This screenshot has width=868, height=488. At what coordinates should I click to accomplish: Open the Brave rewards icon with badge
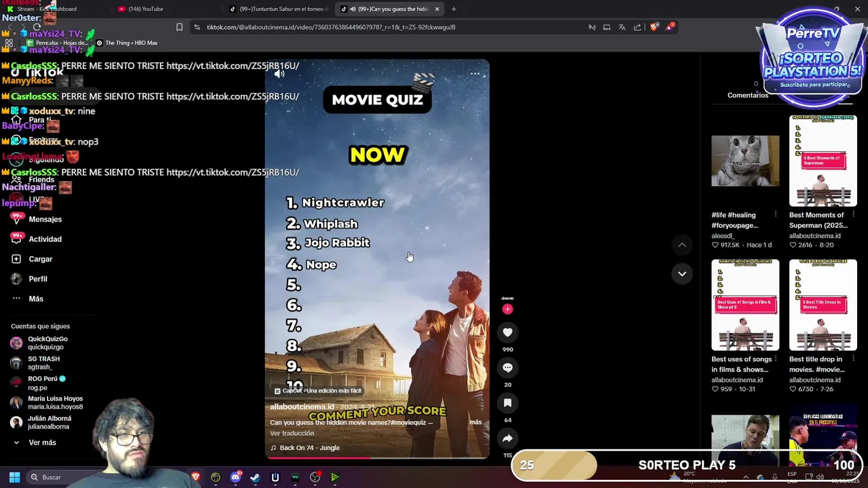pyautogui.click(x=670, y=26)
